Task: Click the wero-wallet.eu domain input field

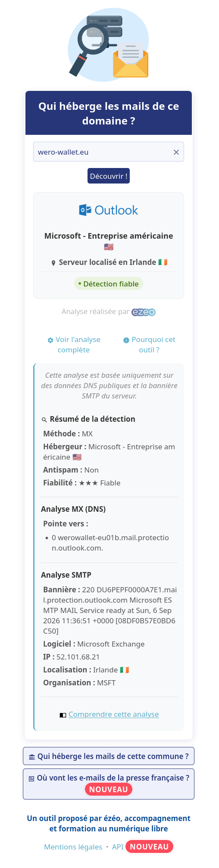Action: click(x=109, y=152)
